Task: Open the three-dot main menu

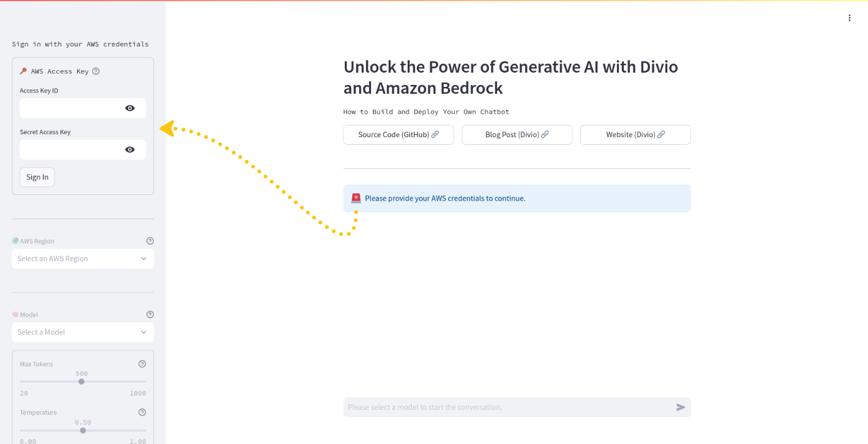Action: (x=849, y=17)
